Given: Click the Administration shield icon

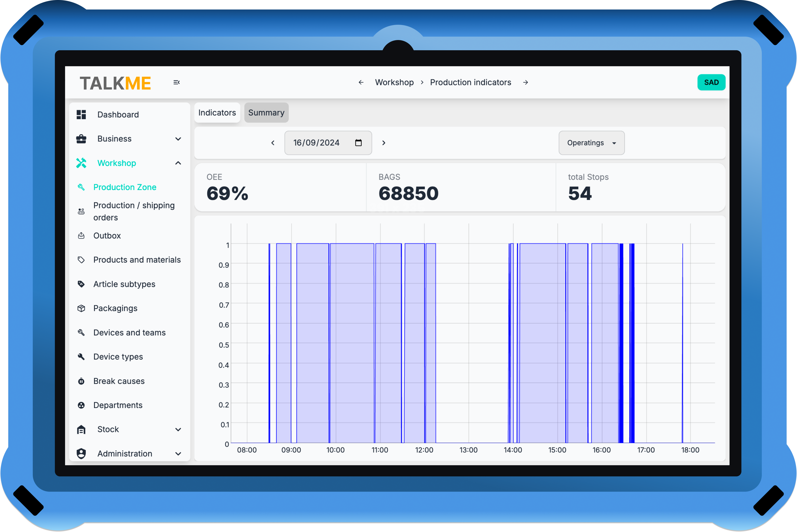Looking at the screenshot, I should 81,454.
